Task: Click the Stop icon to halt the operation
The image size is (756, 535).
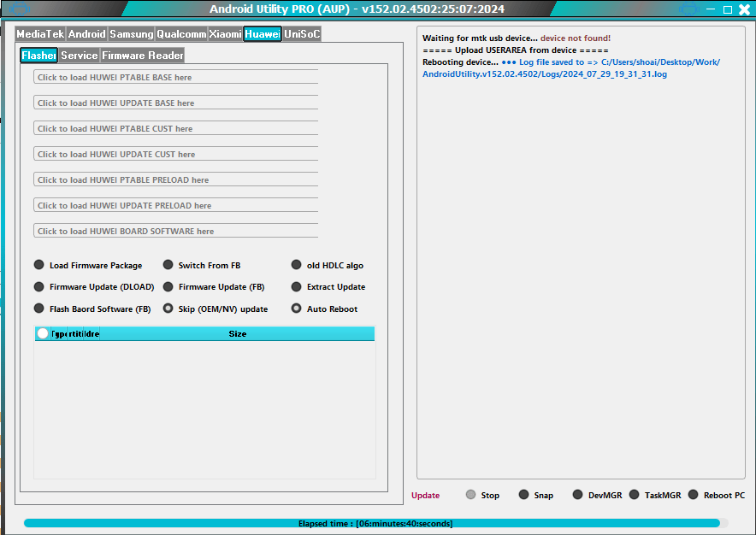Action: click(x=470, y=494)
